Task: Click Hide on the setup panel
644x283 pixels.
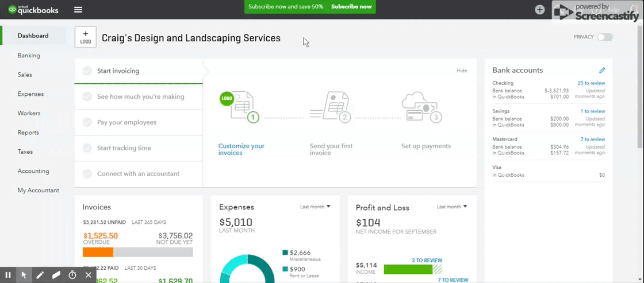Action: [x=462, y=71]
